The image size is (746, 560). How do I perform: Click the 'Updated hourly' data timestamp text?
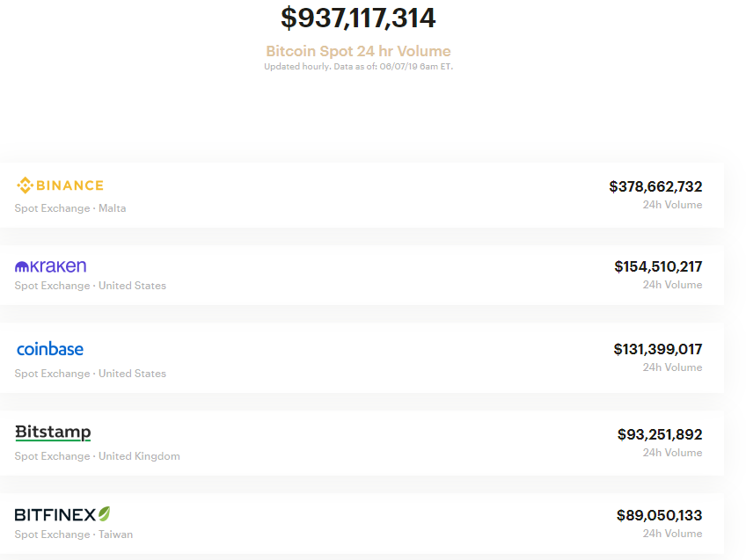click(x=358, y=67)
